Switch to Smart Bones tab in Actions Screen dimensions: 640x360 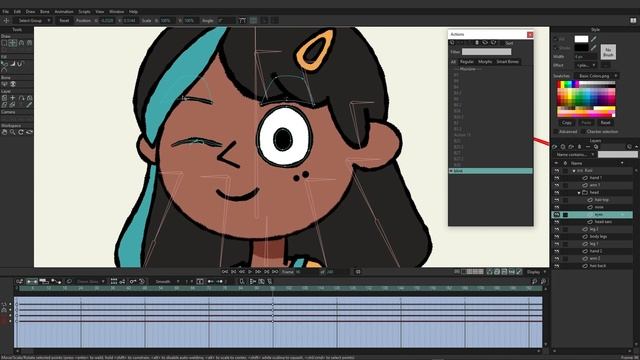click(x=507, y=62)
